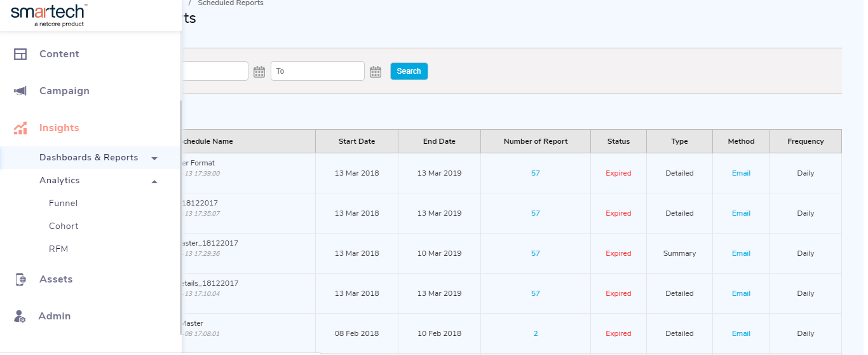
Task: Click end date 10 Mar 2019 cell
Action: (439, 253)
